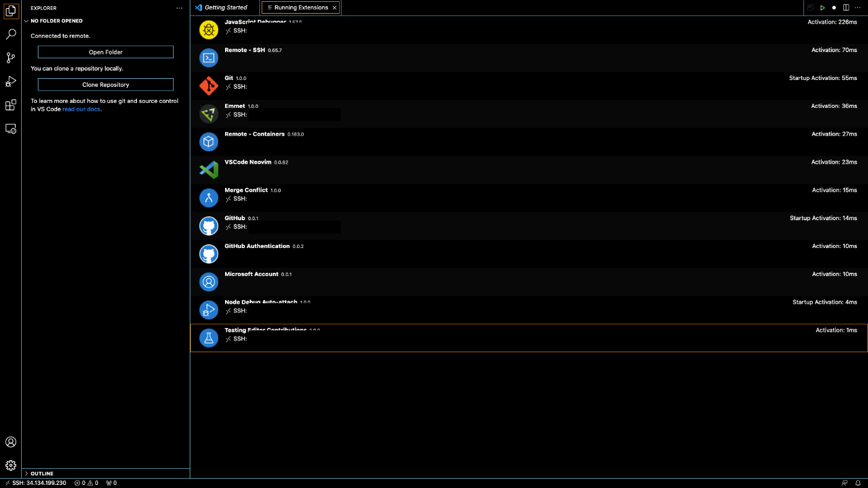This screenshot has height=488, width=868.
Task: Click the Git extension logo icon
Action: 209,86
